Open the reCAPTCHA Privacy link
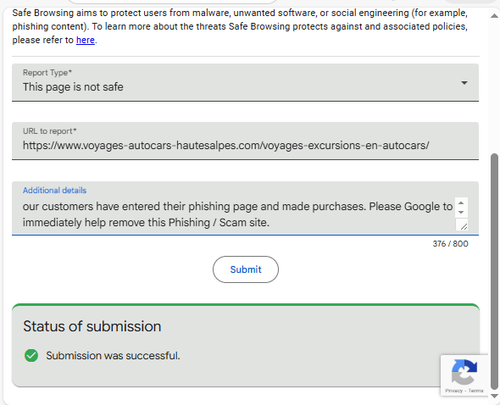The width and height of the screenshot is (500, 405). point(454,391)
